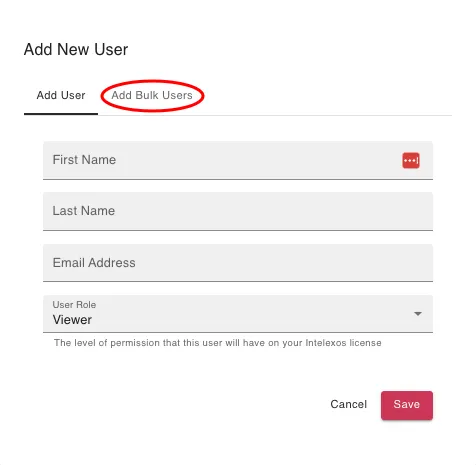The image size is (476, 465).
Task: Expand the User Role dropdown
Action: tap(238, 314)
